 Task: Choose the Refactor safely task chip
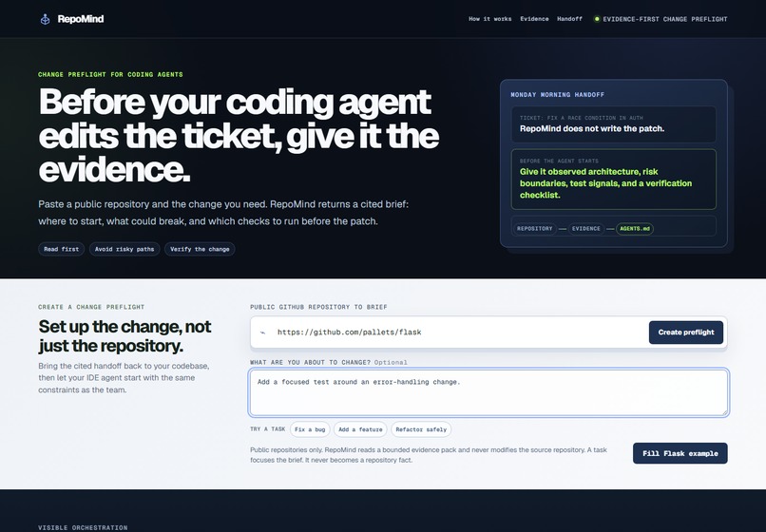tap(421, 429)
